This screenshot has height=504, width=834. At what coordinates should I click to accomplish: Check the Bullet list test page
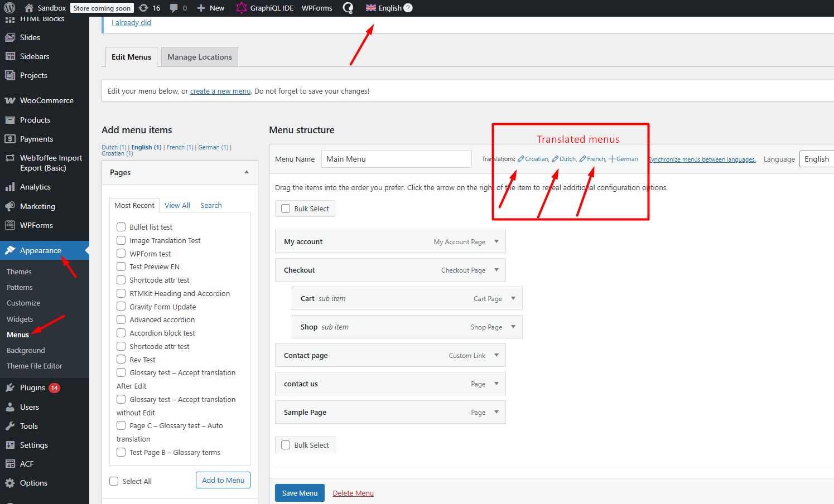point(121,226)
